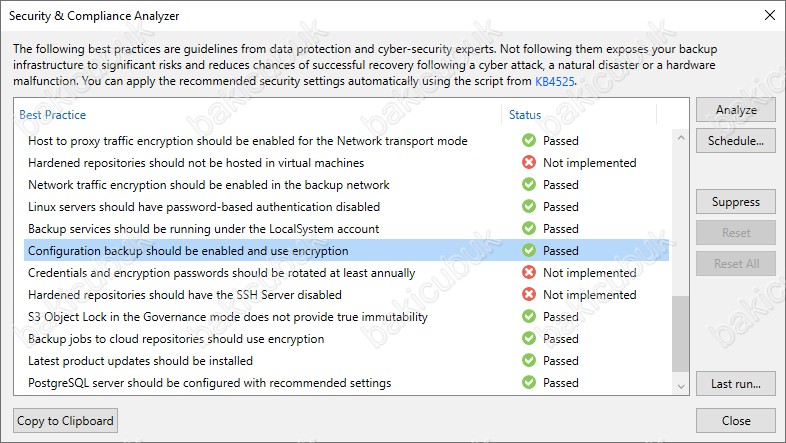Screen dimensions: 786x443
Task: Select Backup jobs to cloud repositories row
Action: pos(346,339)
